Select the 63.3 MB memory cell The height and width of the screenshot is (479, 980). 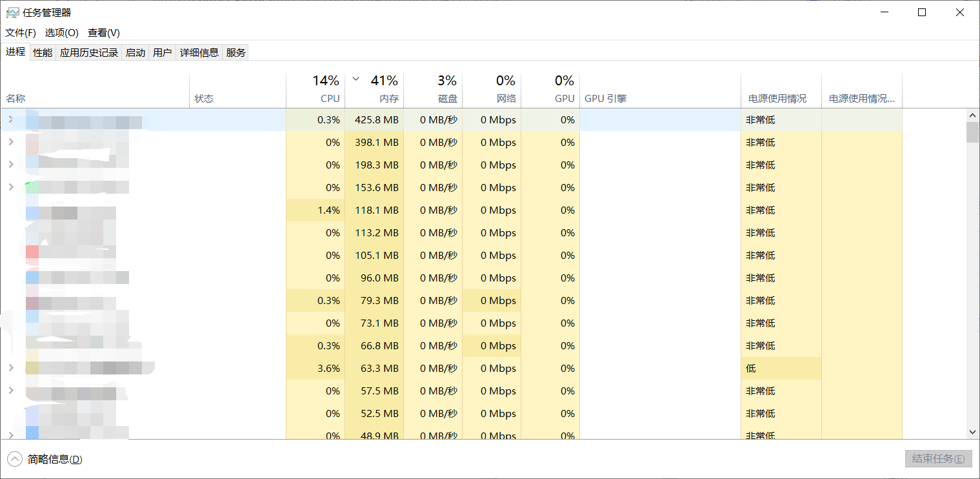pos(374,368)
